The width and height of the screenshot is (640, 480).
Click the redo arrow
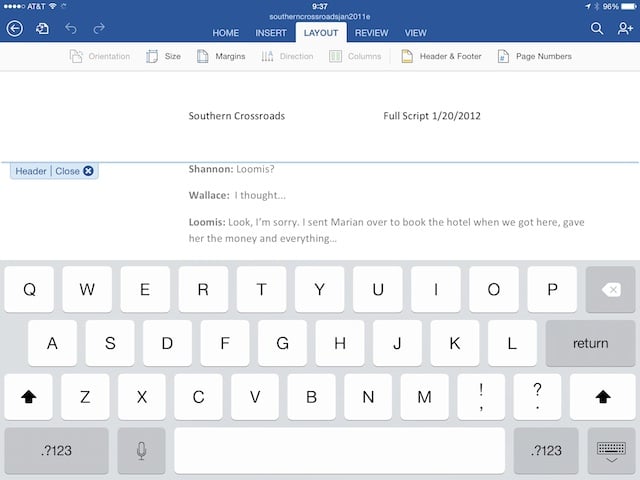[x=99, y=29]
